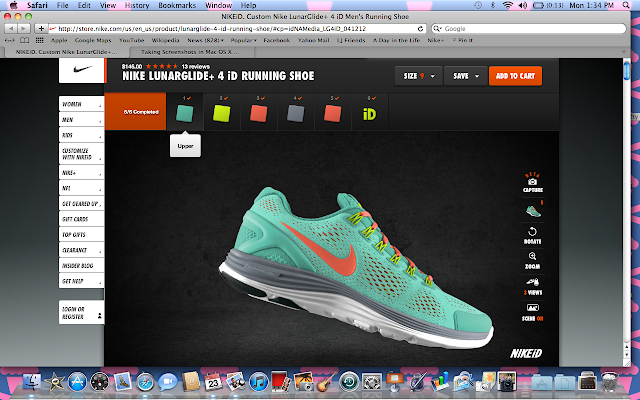The image size is (640, 400).
Task: Click the 6/6 Completed status tile
Action: [x=136, y=111]
